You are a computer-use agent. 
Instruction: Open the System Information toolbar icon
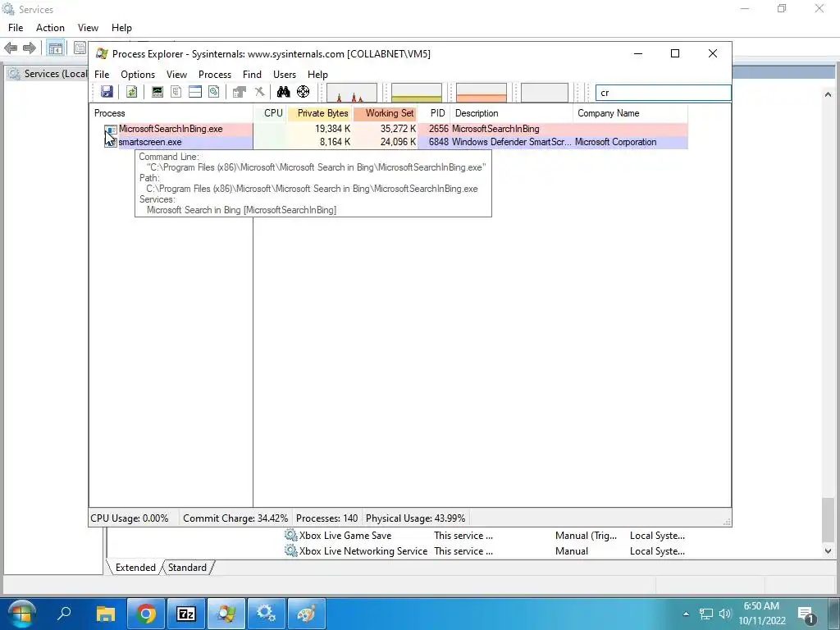point(157,92)
